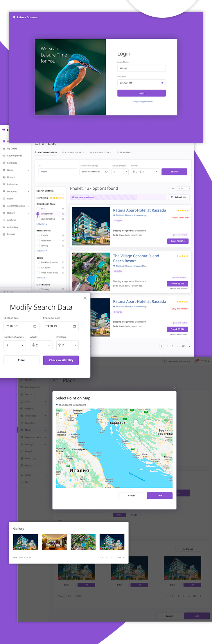The width and height of the screenshot is (212, 644).
Task: Enable the Parking checkbox
Action: [x=38, y=246]
